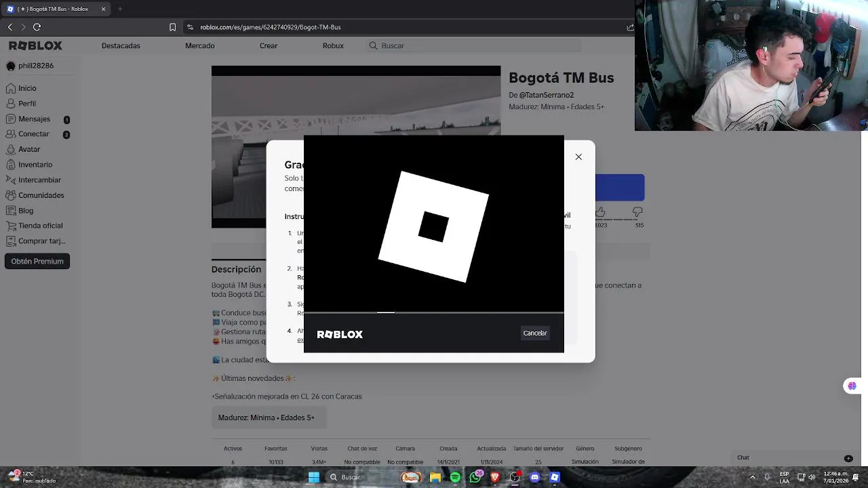Open Avatar in the sidebar

click(x=29, y=149)
